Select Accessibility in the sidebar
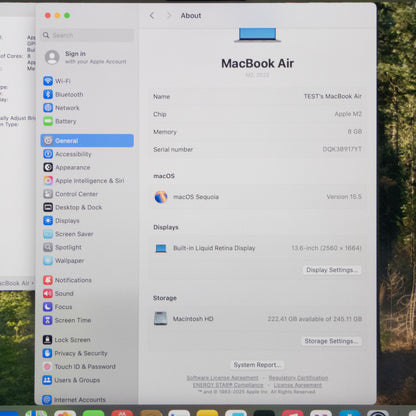 pyautogui.click(x=87, y=154)
